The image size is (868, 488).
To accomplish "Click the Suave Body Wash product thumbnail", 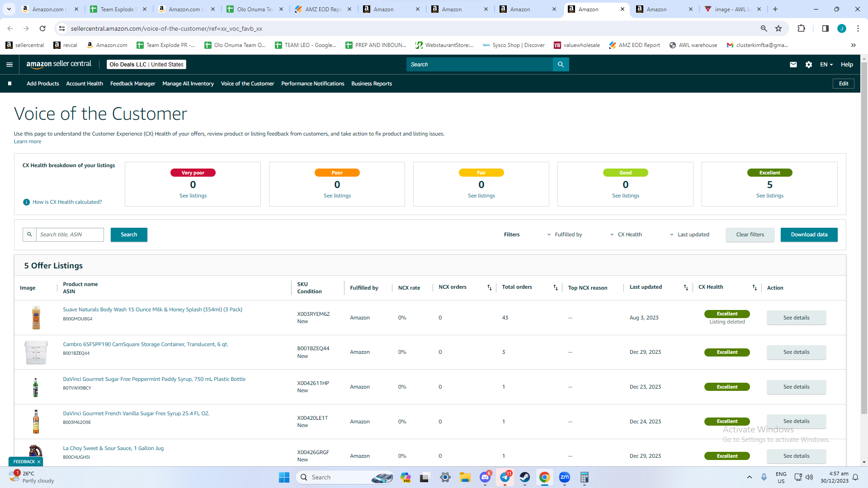I will point(36,317).
